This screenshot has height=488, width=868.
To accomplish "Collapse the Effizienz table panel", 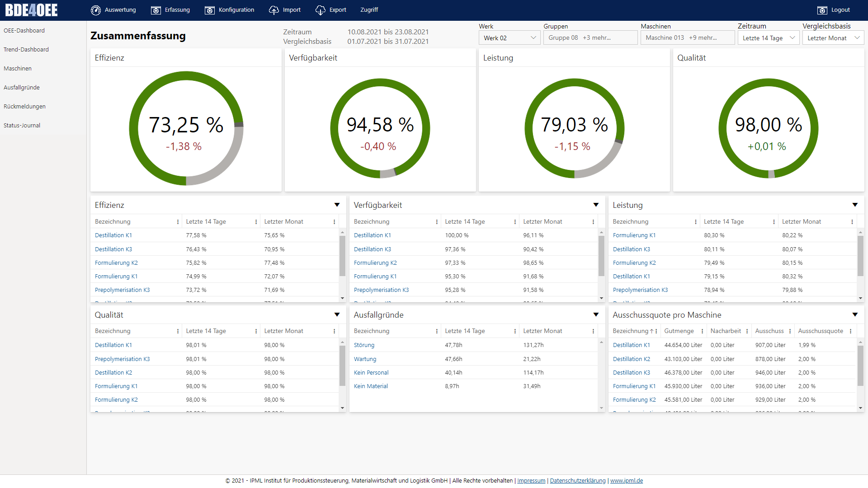I will (337, 205).
